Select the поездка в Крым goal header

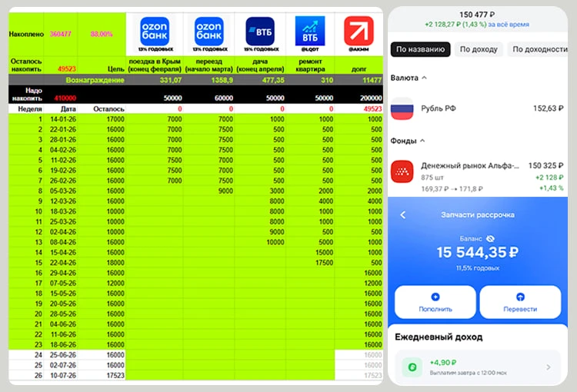coord(155,65)
